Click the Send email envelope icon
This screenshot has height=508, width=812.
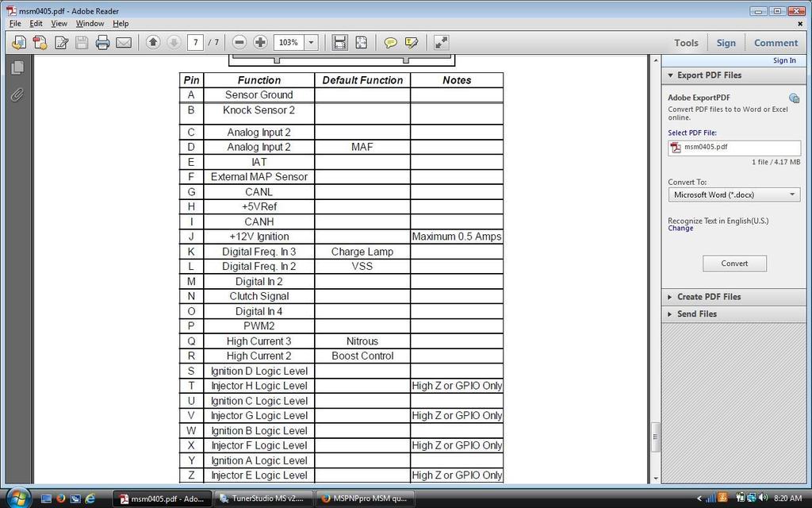click(124, 43)
